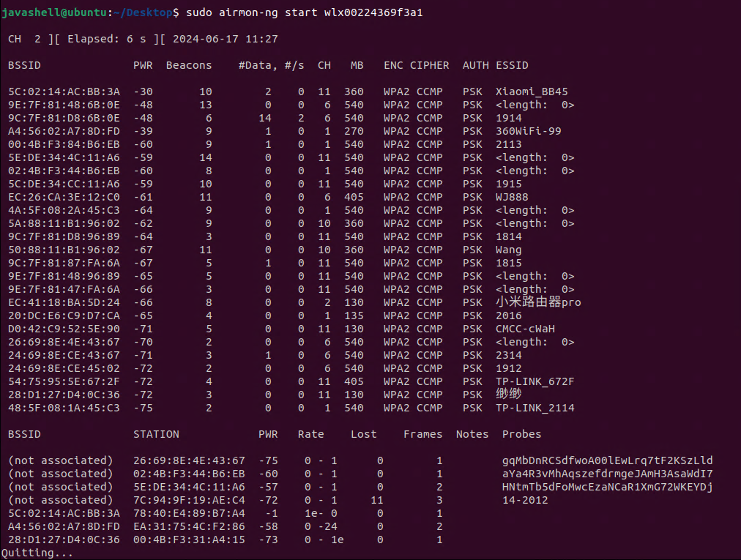
Task: Click the ESSID 'WJ888'
Action: [x=512, y=197]
